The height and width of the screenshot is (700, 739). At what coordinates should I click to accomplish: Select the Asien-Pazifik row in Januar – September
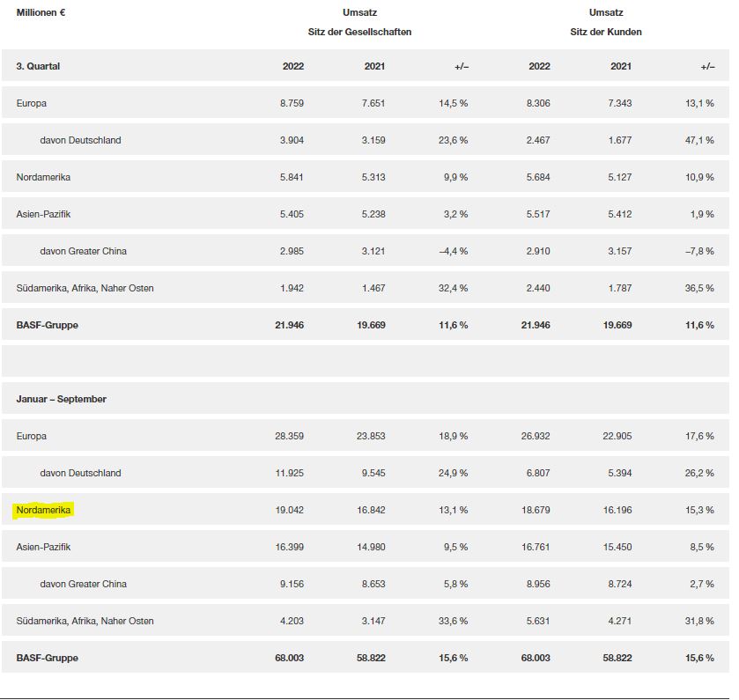pyautogui.click(x=41, y=546)
